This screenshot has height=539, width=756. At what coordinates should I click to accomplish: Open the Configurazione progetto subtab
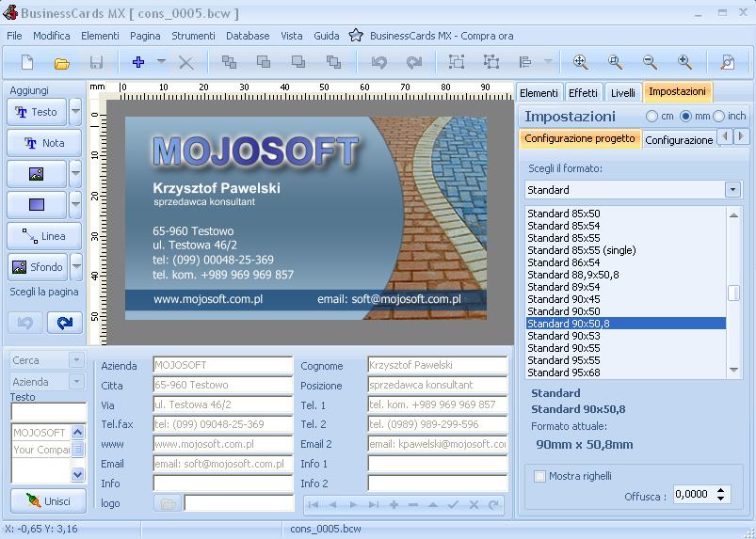tap(580, 138)
